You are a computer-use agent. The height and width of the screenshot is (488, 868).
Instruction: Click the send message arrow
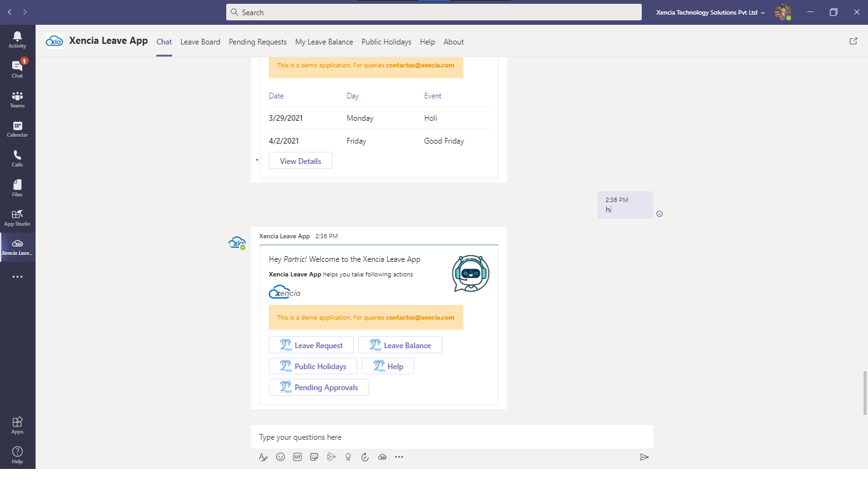point(644,457)
